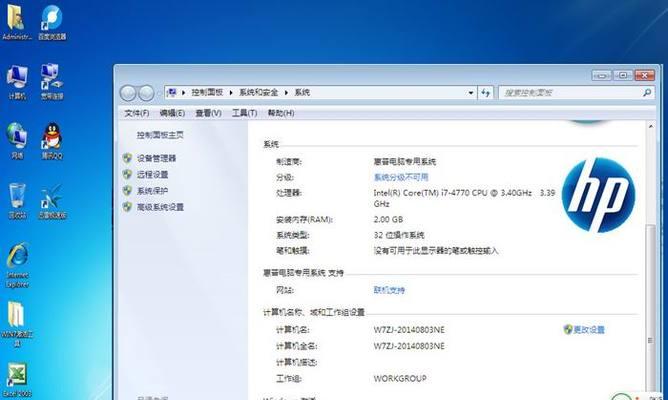
Task: Click the HP logo image
Action: (x=598, y=196)
